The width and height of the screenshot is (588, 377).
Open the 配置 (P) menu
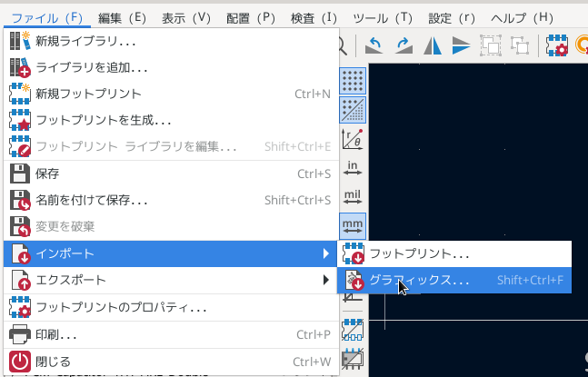click(251, 18)
